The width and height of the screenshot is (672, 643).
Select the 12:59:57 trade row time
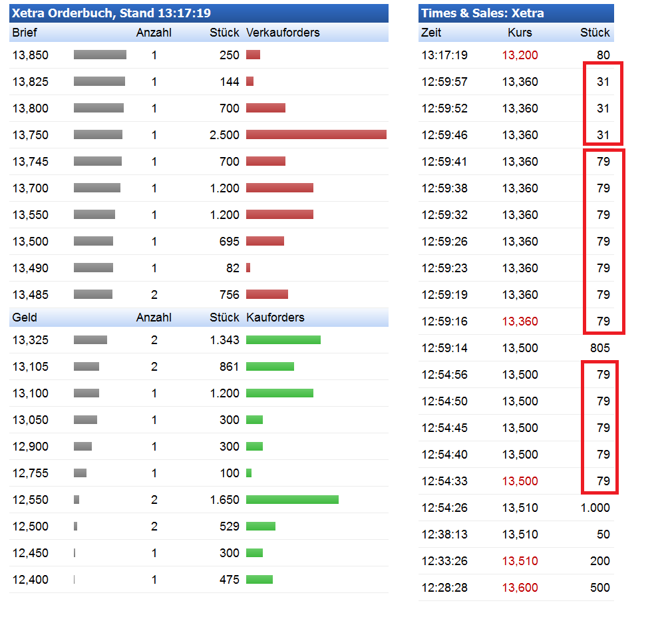point(444,82)
